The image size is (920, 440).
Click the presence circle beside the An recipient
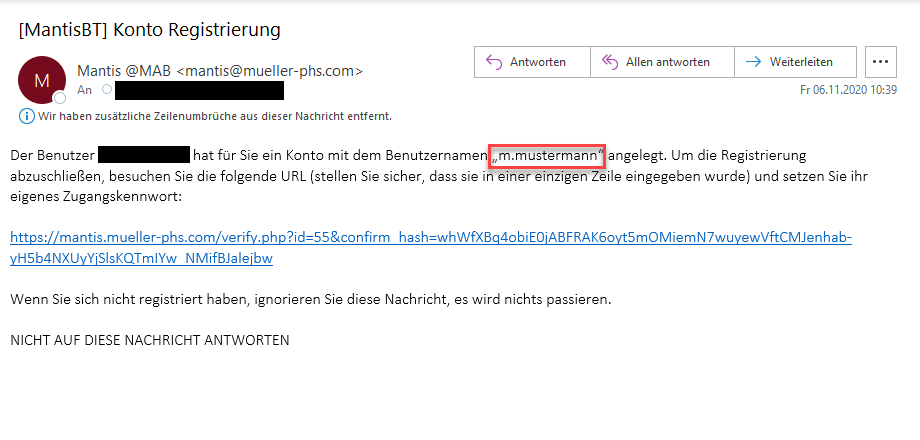coord(106,91)
